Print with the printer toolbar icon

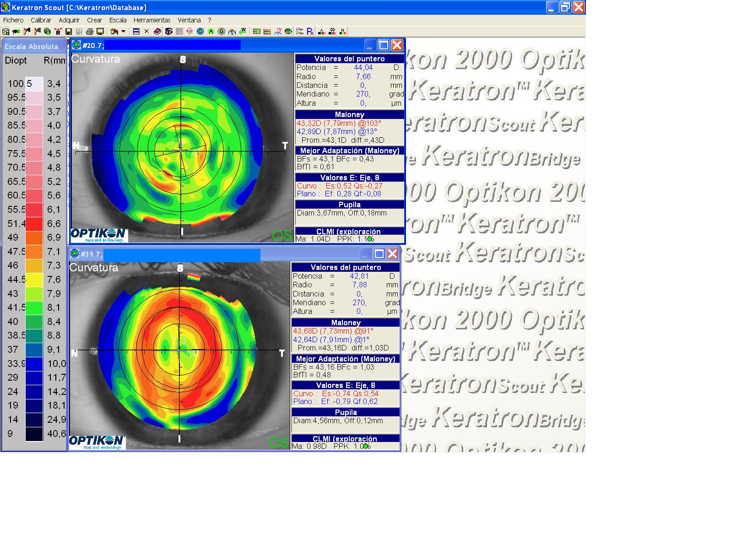point(90,32)
